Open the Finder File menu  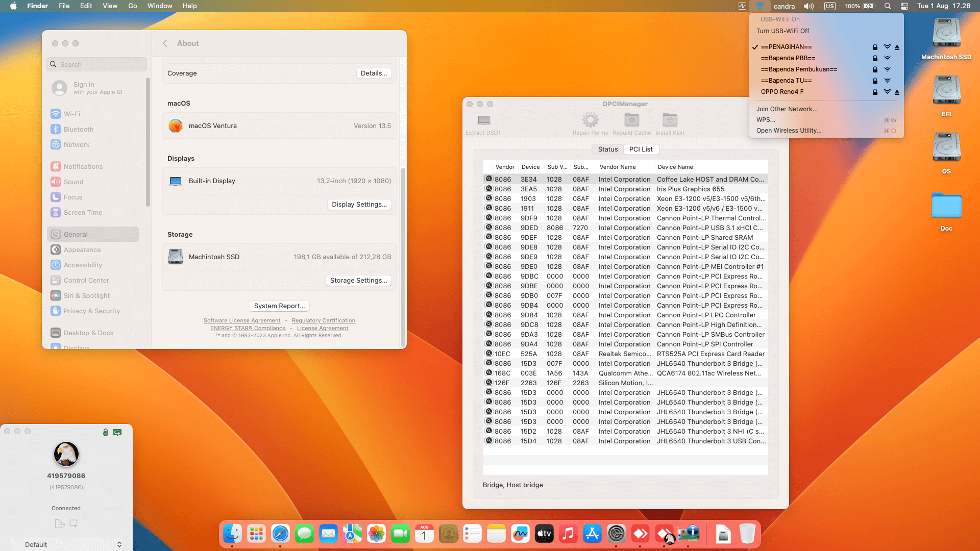click(64, 6)
